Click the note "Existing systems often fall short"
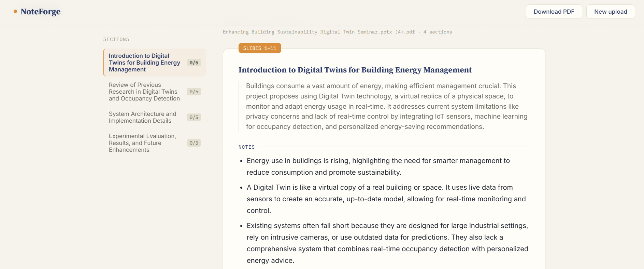644x269 pixels. 387,243
